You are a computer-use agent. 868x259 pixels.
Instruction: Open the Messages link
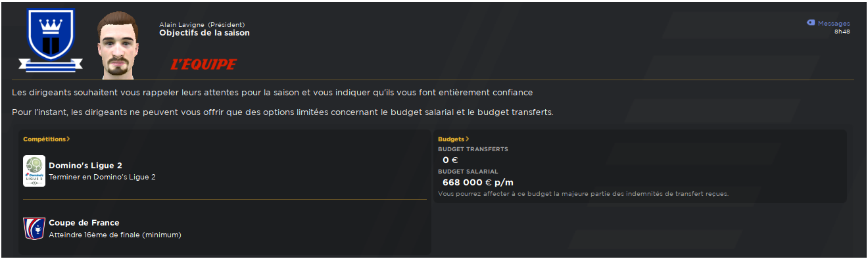[834, 23]
